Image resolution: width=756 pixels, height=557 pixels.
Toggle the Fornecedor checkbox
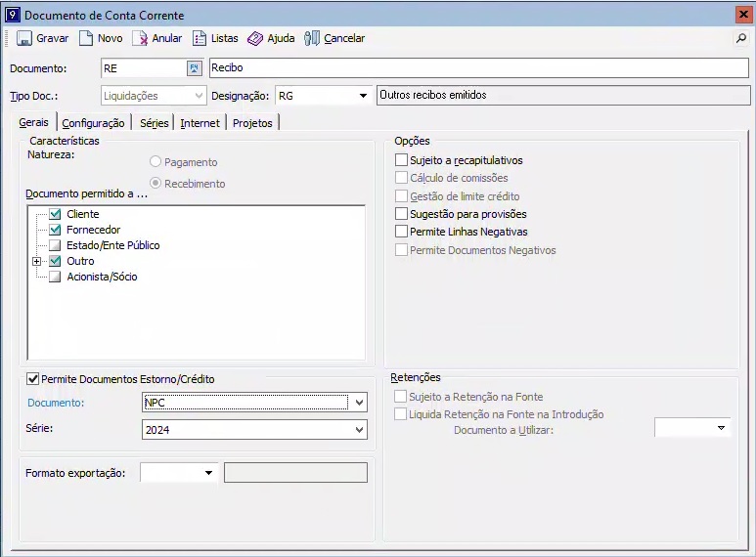tap(56, 230)
